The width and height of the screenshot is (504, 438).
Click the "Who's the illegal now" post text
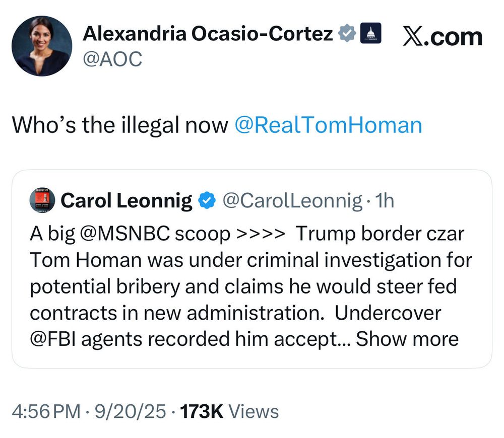pos(120,124)
